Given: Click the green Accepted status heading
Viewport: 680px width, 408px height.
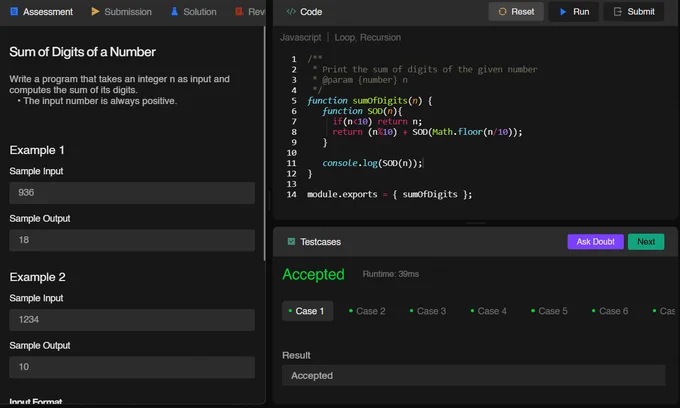Looking at the screenshot, I should coord(313,274).
